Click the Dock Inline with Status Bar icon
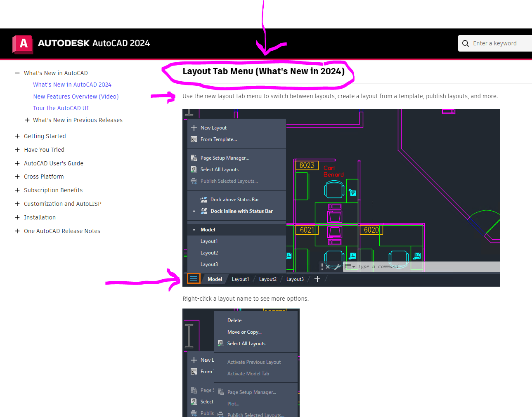 tap(204, 211)
